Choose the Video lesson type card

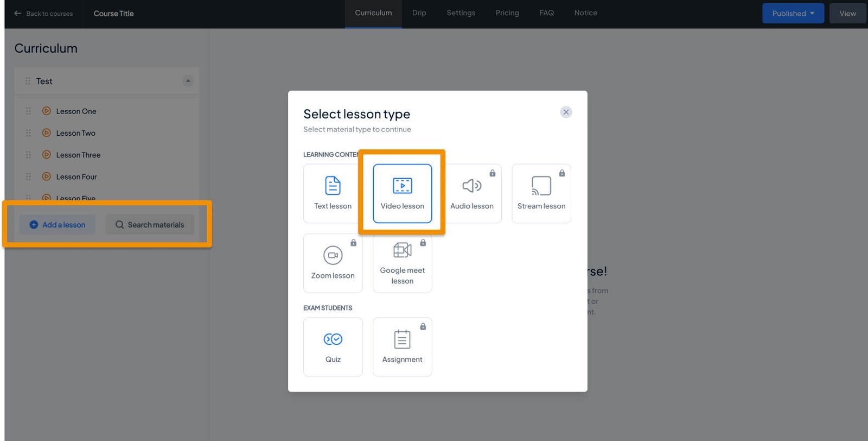[402, 193]
